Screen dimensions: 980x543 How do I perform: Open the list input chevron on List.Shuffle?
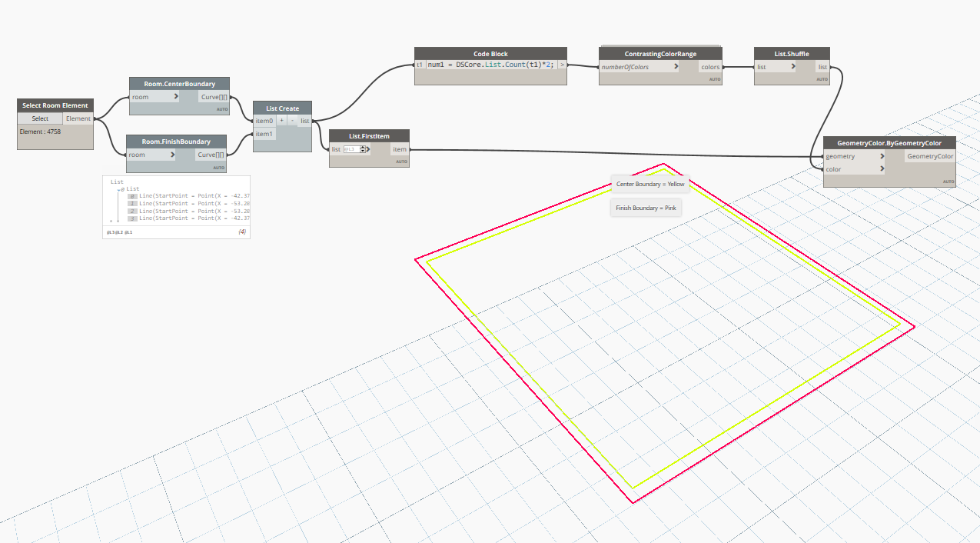pyautogui.click(x=793, y=67)
